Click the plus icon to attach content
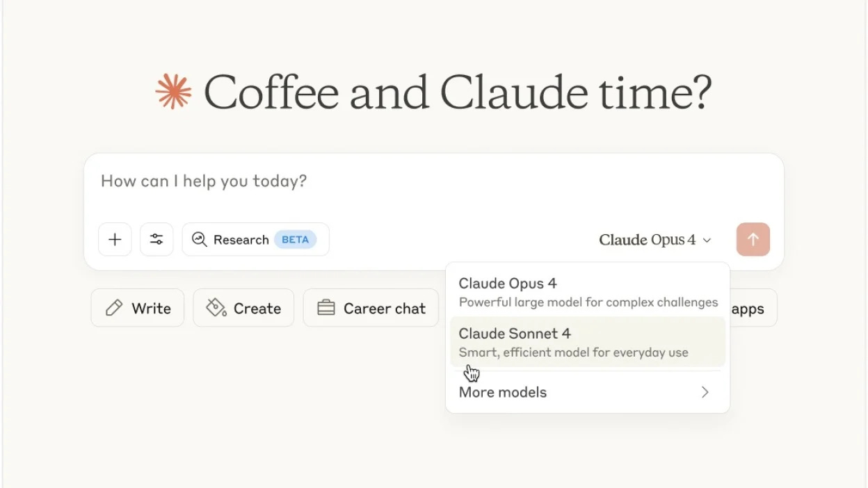 click(x=114, y=239)
